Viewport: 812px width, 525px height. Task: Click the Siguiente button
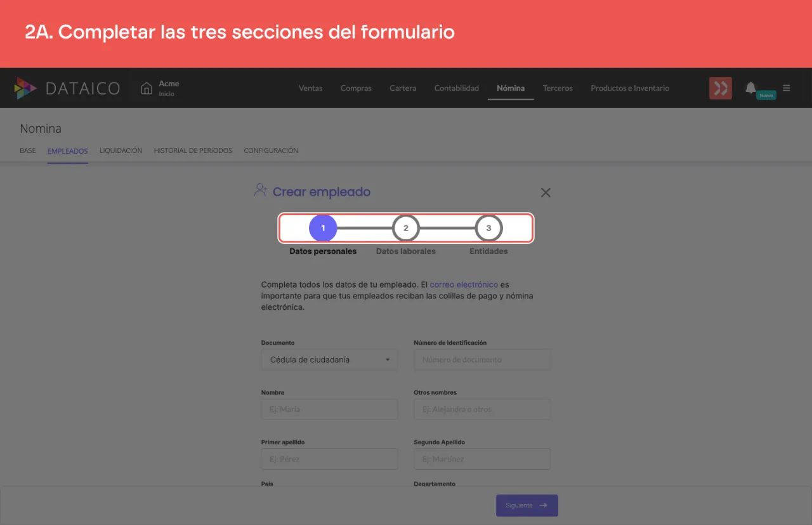[x=527, y=505]
